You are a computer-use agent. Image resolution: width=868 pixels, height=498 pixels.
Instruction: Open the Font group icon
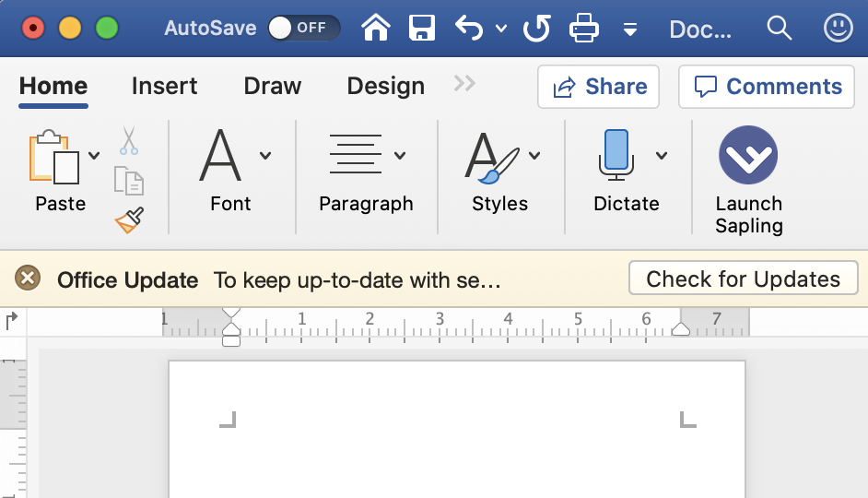click(x=220, y=156)
